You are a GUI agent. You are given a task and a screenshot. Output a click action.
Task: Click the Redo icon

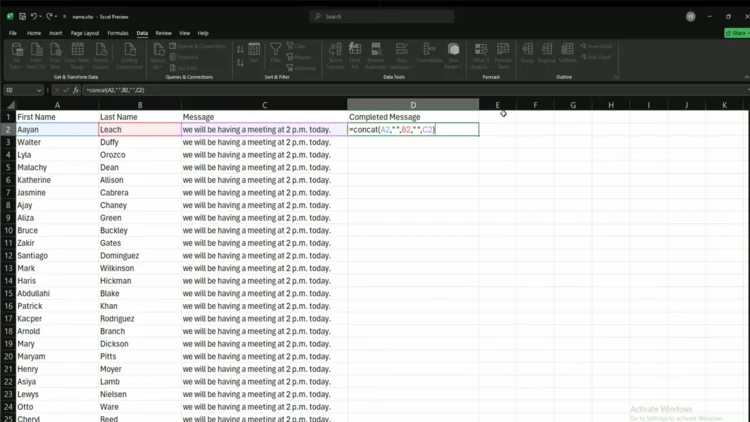pyautogui.click(x=49, y=16)
